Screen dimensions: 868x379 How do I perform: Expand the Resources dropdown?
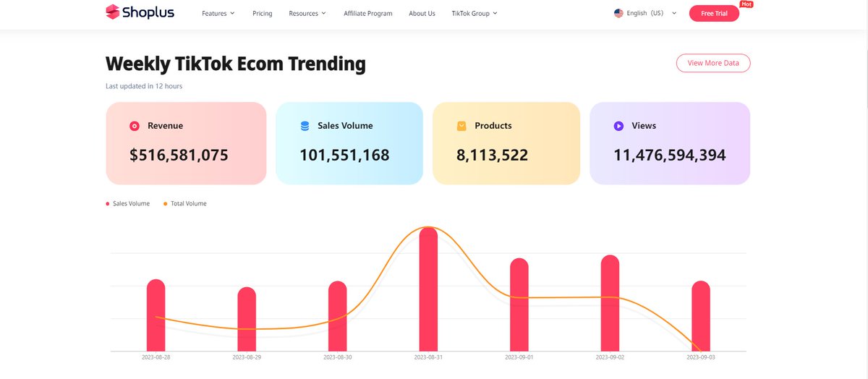click(307, 13)
